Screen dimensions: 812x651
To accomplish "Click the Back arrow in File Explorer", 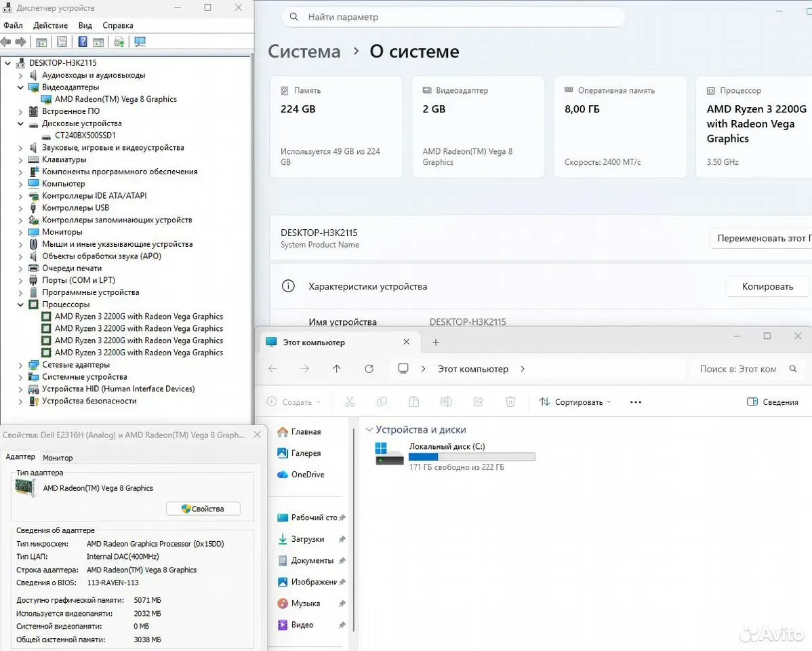I will coord(273,368).
